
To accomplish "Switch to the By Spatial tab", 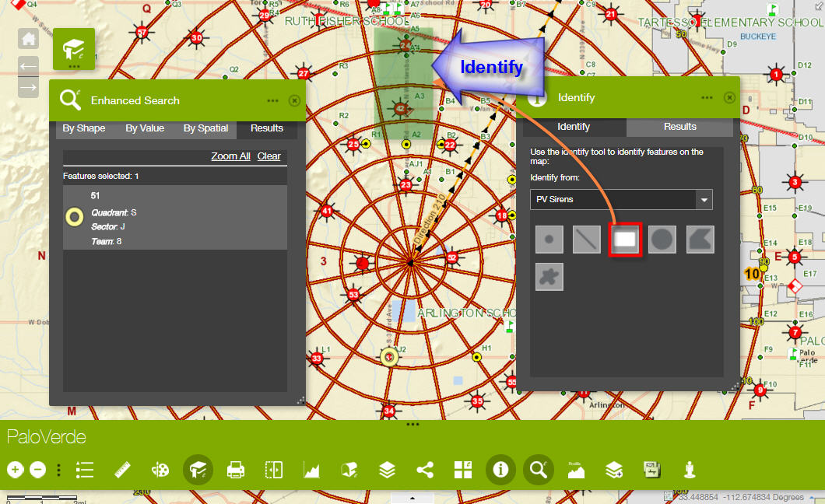I will 205,128.
